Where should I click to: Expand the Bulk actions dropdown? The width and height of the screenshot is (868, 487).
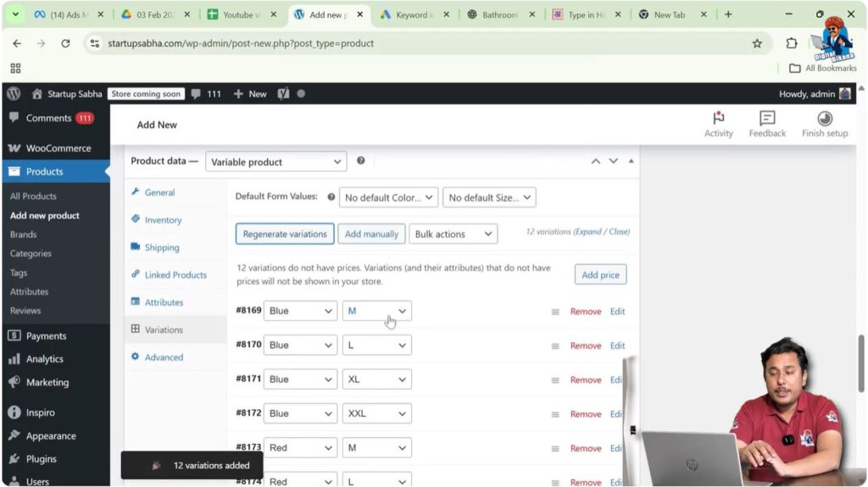(453, 234)
